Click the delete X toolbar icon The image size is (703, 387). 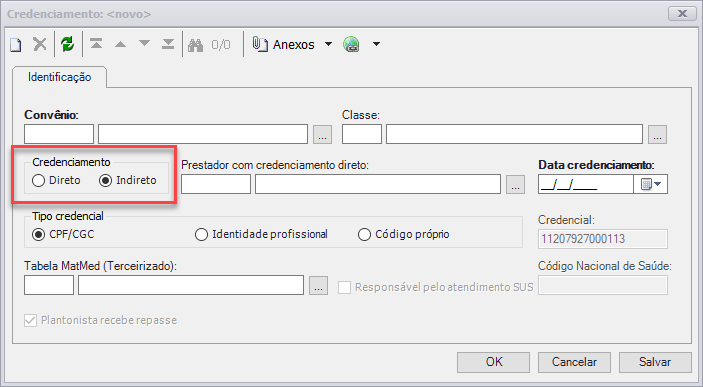(40, 44)
